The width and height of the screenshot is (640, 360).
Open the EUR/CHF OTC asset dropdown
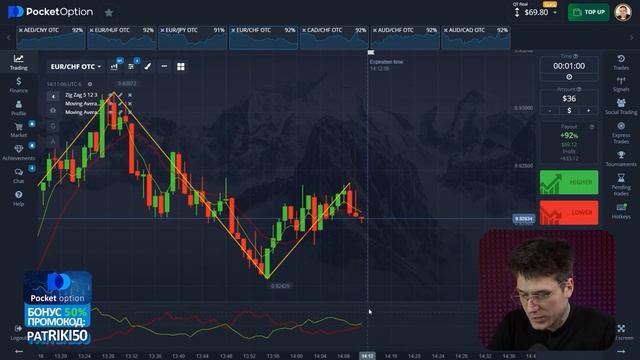coord(76,67)
